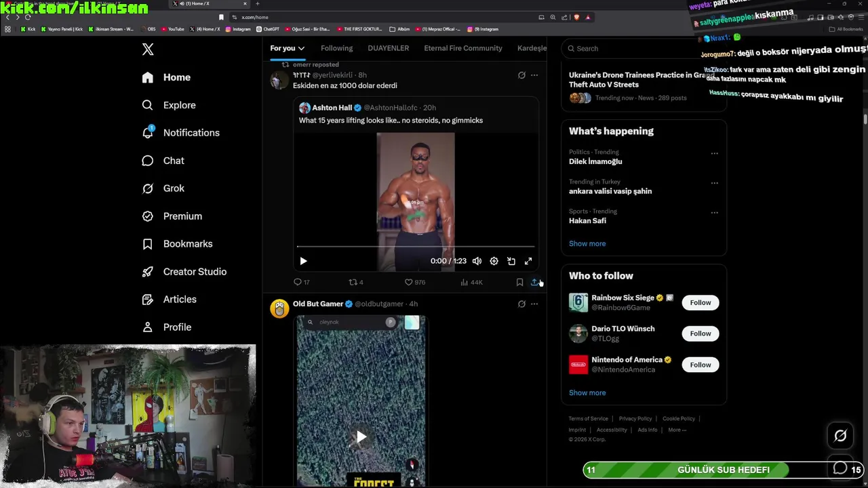868x488 pixels.
Task: Open the ChatGPT bookmark
Action: point(268,29)
